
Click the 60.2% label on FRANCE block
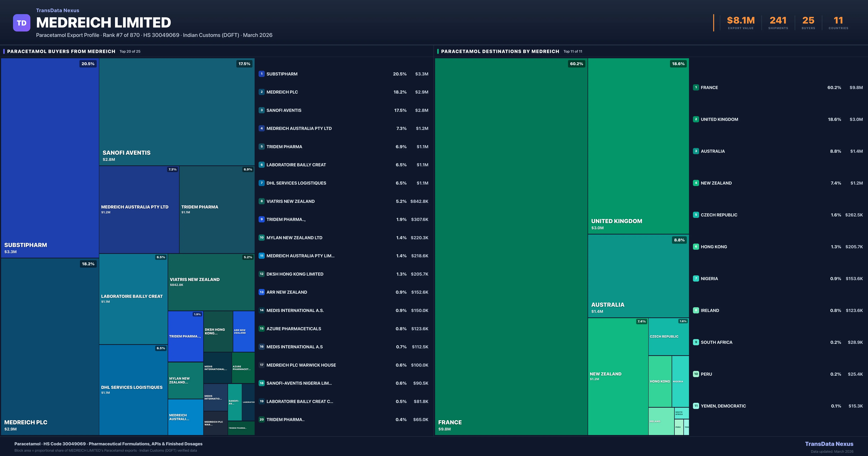click(576, 64)
